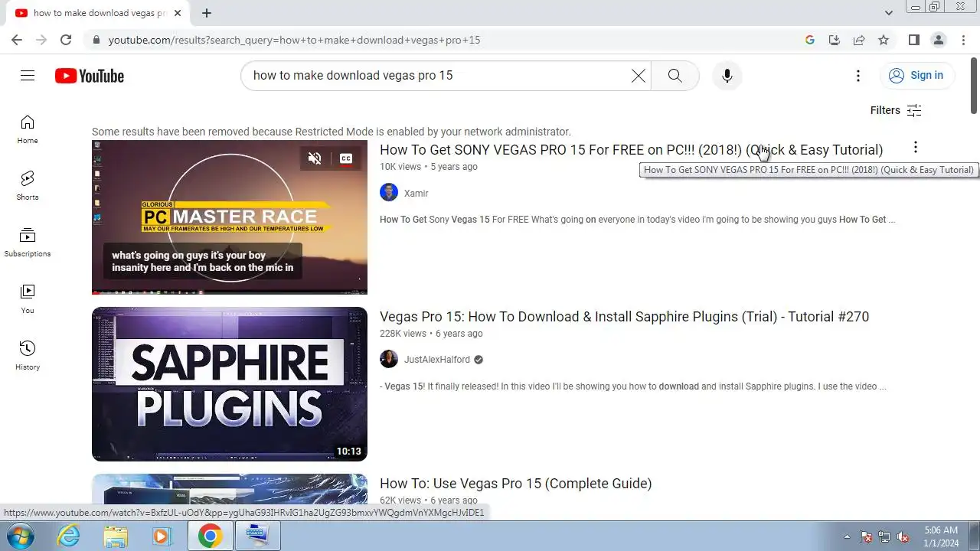Close the YouTube search results tab

pyautogui.click(x=178, y=13)
